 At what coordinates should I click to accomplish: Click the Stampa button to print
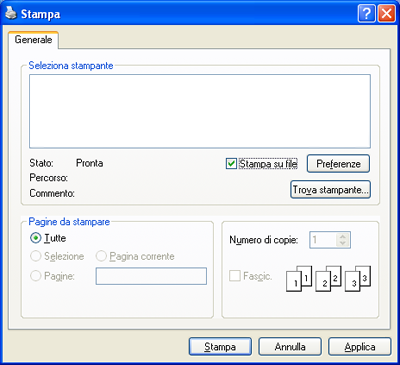(x=220, y=347)
